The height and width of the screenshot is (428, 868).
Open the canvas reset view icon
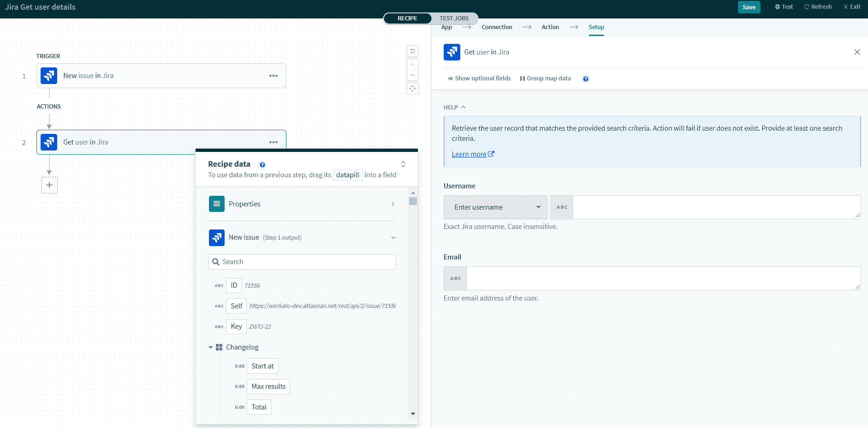(412, 51)
